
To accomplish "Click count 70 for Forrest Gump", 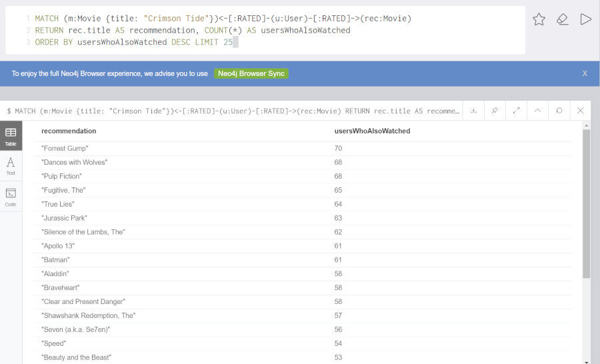I will 338,149.
